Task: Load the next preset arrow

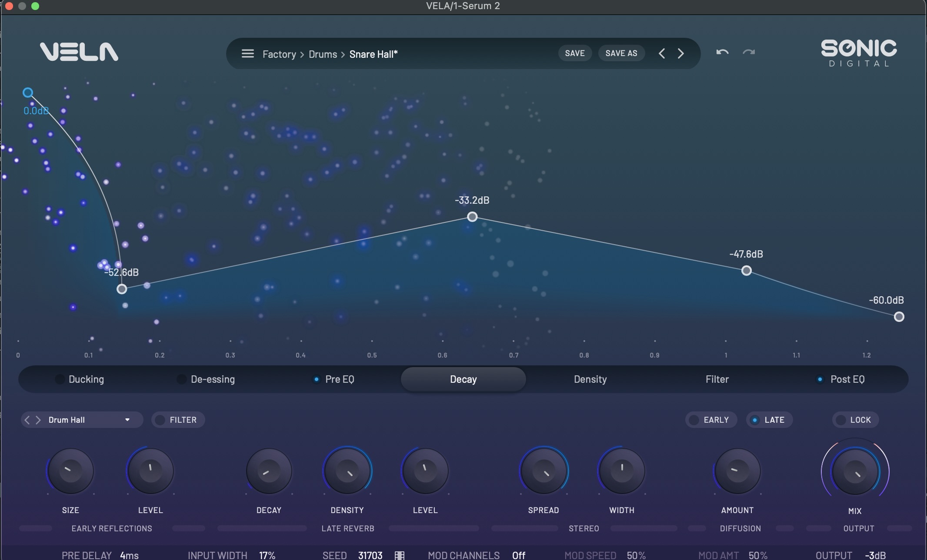Action: (681, 53)
